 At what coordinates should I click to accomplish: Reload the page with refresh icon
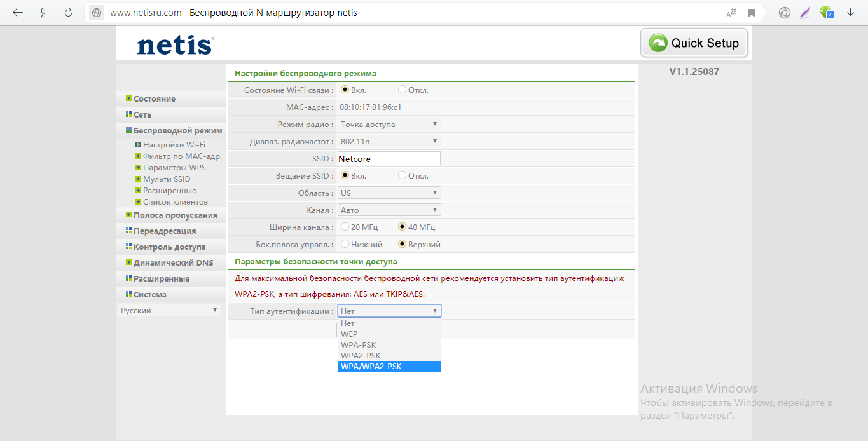[69, 13]
